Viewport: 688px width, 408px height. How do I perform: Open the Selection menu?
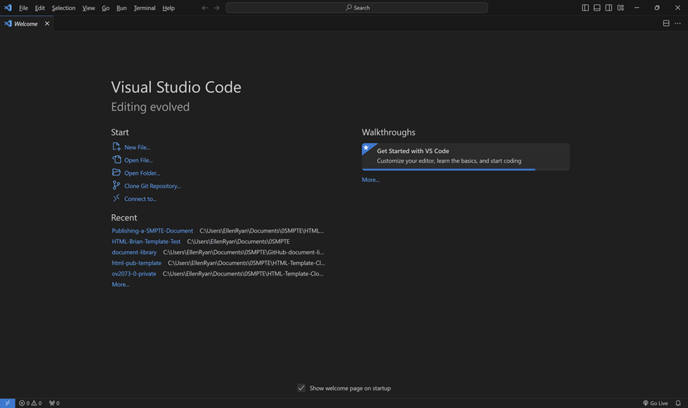[x=63, y=8]
